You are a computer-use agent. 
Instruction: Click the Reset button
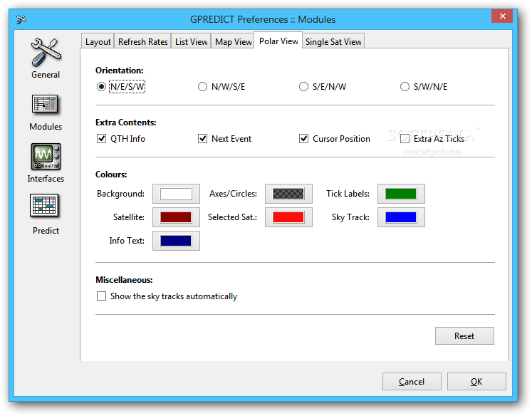coord(464,336)
